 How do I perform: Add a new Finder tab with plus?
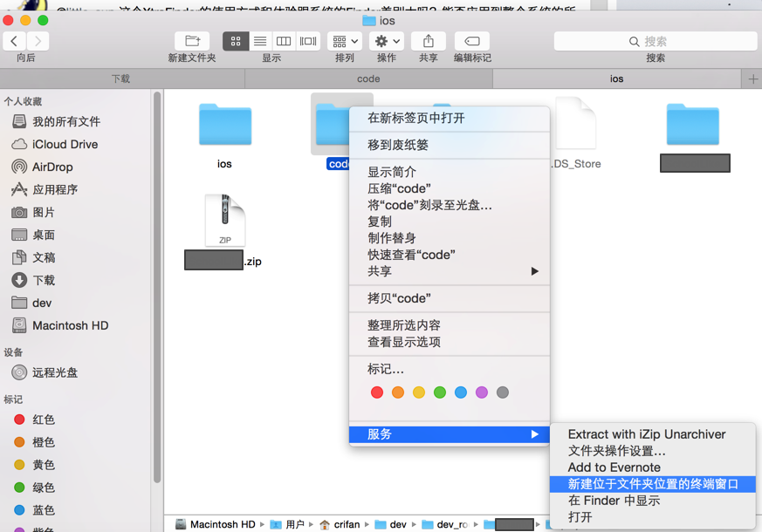(752, 78)
